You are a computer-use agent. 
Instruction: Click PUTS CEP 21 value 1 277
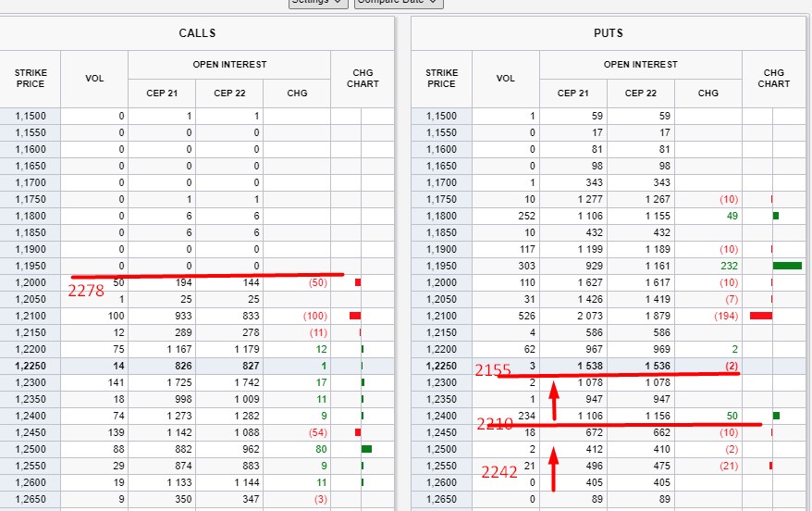[x=590, y=200]
